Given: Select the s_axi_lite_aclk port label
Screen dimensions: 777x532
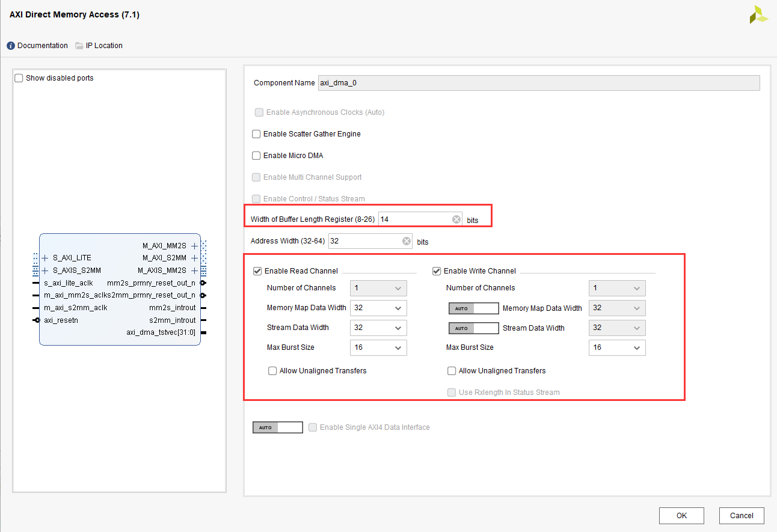Looking at the screenshot, I should click(x=69, y=283).
